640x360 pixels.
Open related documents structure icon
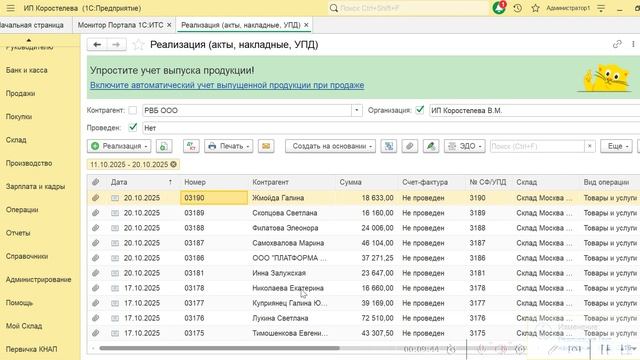(389, 146)
